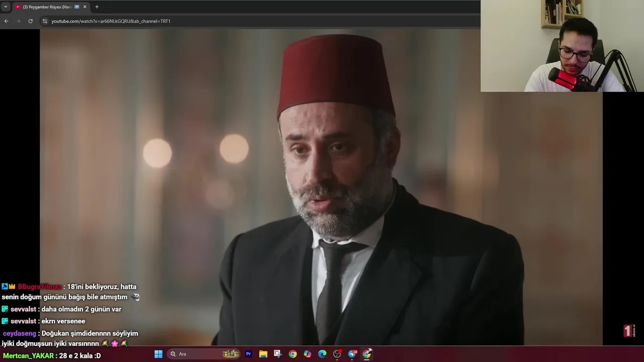This screenshot has width=644, height=362.
Task: Click the tab's screen-sharing indicator icon
Action: click(x=76, y=7)
